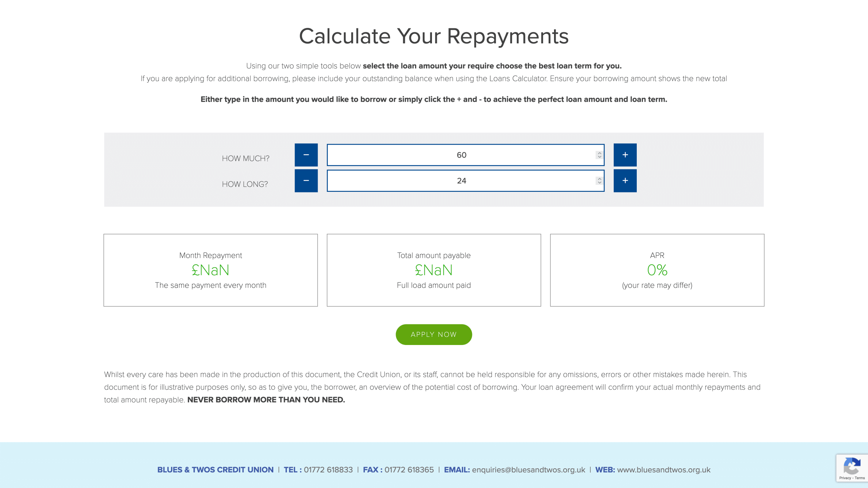Open the reCAPTCHA Privacy link
The height and width of the screenshot is (488, 868).
[845, 478]
